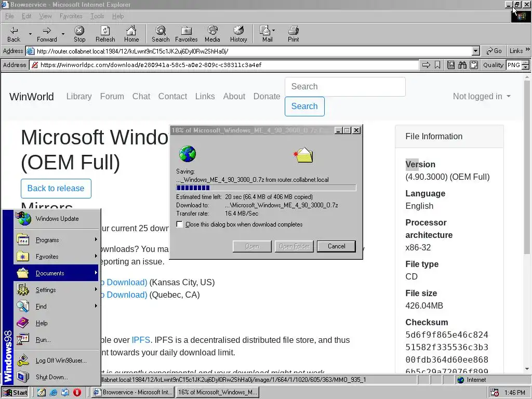The height and width of the screenshot is (399, 532).
Task: Select Favorites in Start menu
Action: coord(56,257)
